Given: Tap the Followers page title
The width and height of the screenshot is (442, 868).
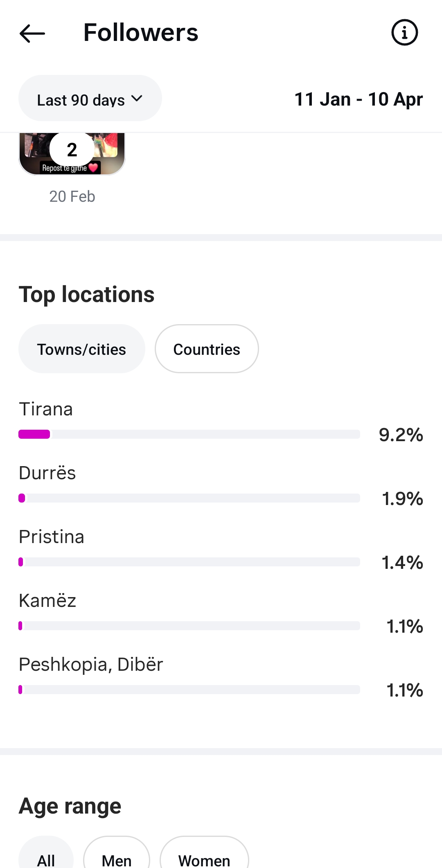Looking at the screenshot, I should tap(141, 33).
